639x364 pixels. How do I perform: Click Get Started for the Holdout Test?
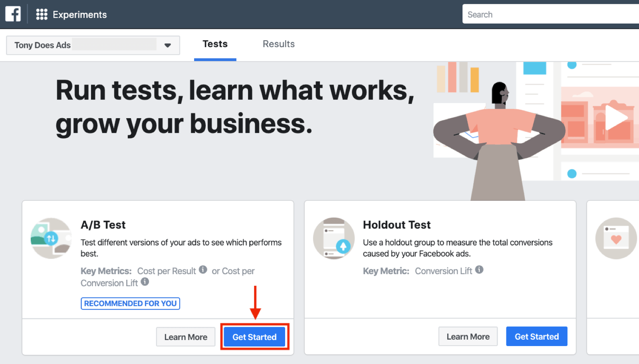(x=536, y=336)
